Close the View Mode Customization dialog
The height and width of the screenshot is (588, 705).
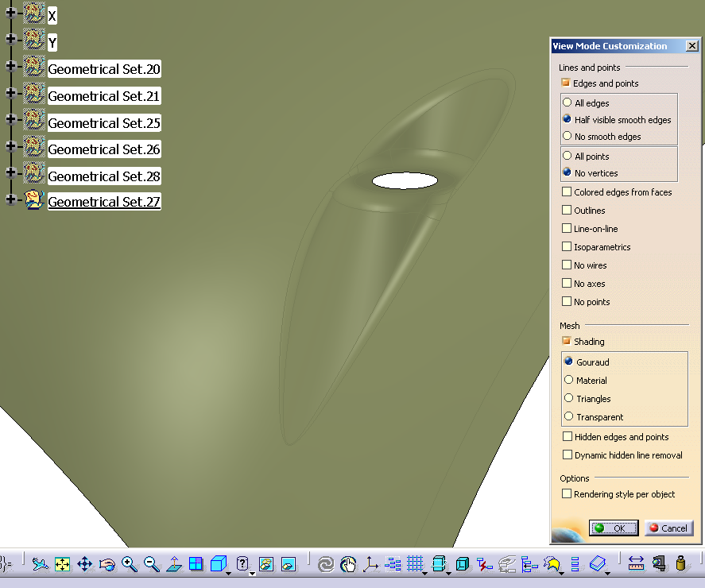pos(692,46)
